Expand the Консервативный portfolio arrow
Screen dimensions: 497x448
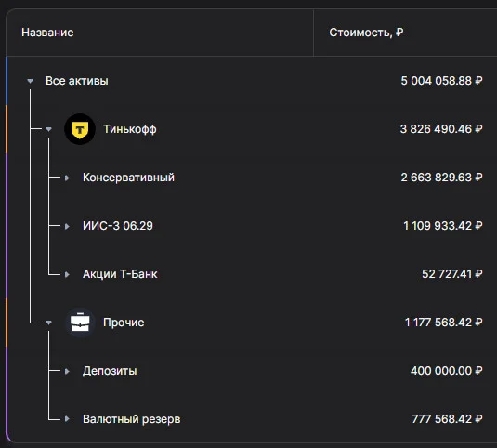67,178
